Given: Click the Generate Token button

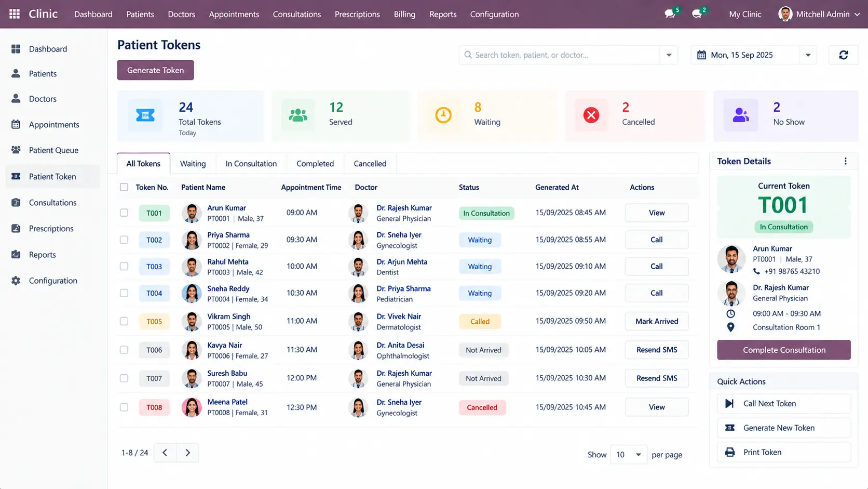Looking at the screenshot, I should (x=155, y=70).
